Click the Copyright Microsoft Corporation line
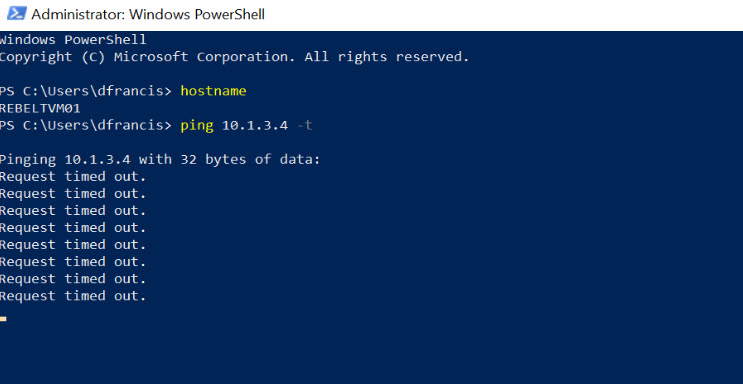The width and height of the screenshot is (743, 384). click(235, 57)
